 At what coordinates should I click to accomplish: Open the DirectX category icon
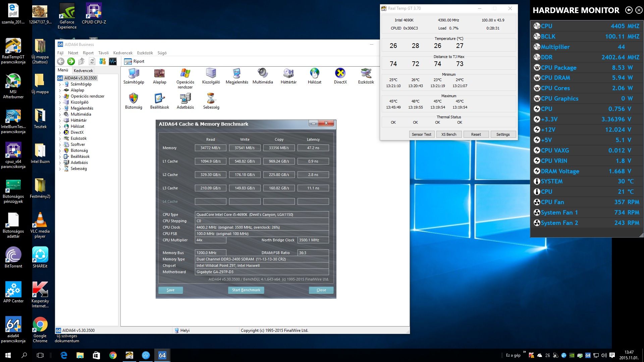[x=340, y=76]
